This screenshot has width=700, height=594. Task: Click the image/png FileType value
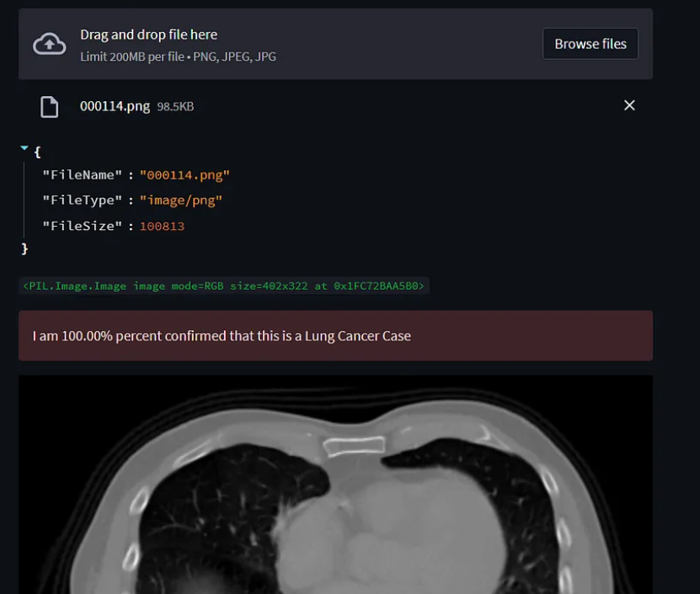click(180, 200)
